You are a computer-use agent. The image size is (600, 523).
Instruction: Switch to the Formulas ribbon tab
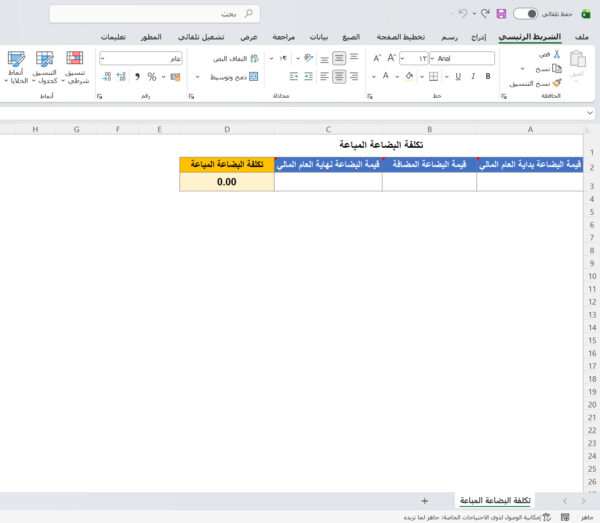(x=350, y=36)
